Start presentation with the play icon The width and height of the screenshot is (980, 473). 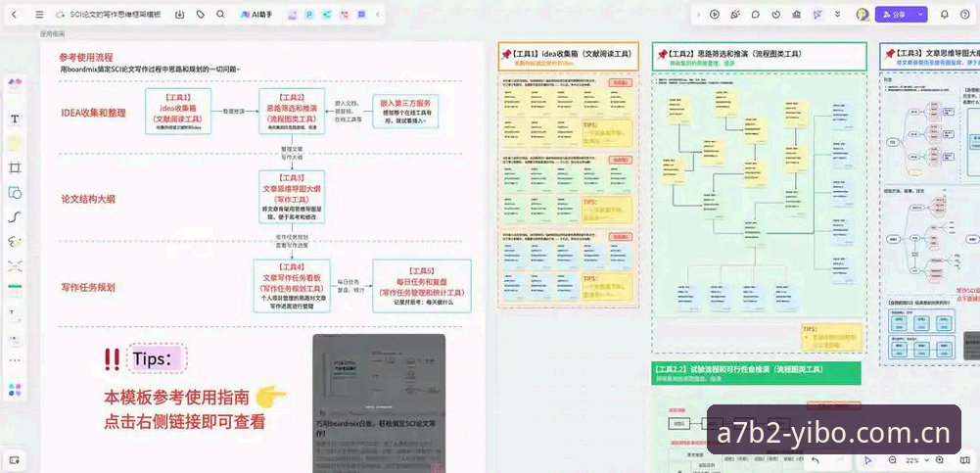715,15
